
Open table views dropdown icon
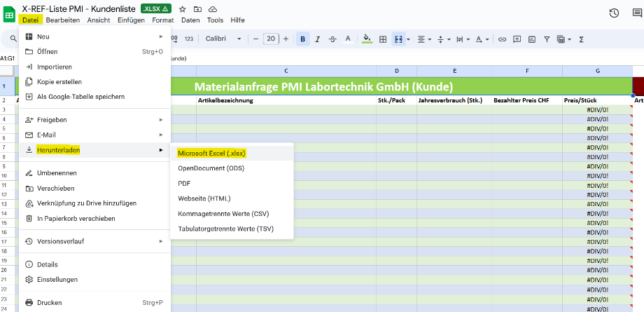(564, 39)
